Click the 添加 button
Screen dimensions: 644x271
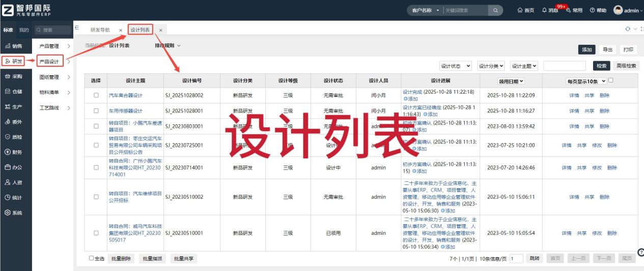click(x=587, y=49)
